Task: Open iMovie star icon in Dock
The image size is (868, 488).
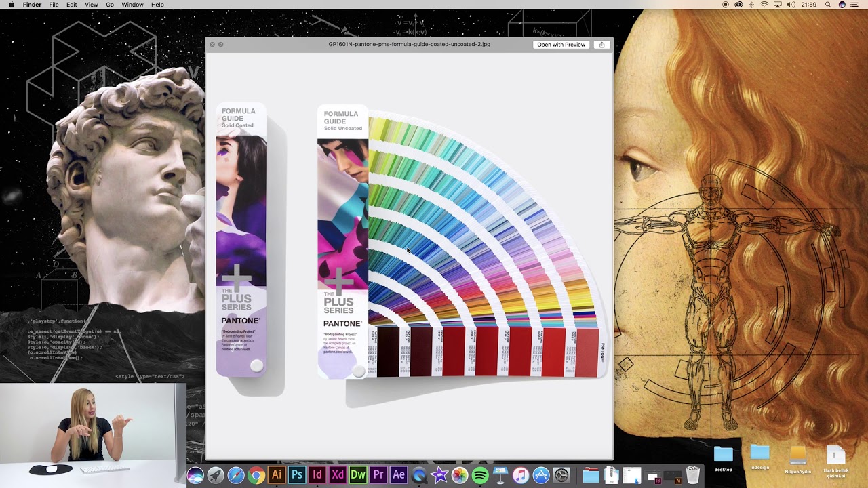Action: point(439,475)
